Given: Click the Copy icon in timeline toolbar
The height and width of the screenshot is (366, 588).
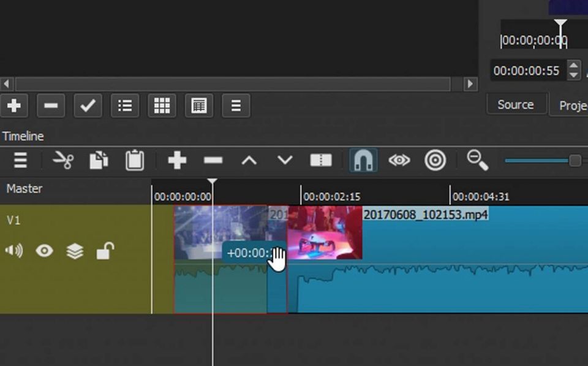Looking at the screenshot, I should coord(99,161).
